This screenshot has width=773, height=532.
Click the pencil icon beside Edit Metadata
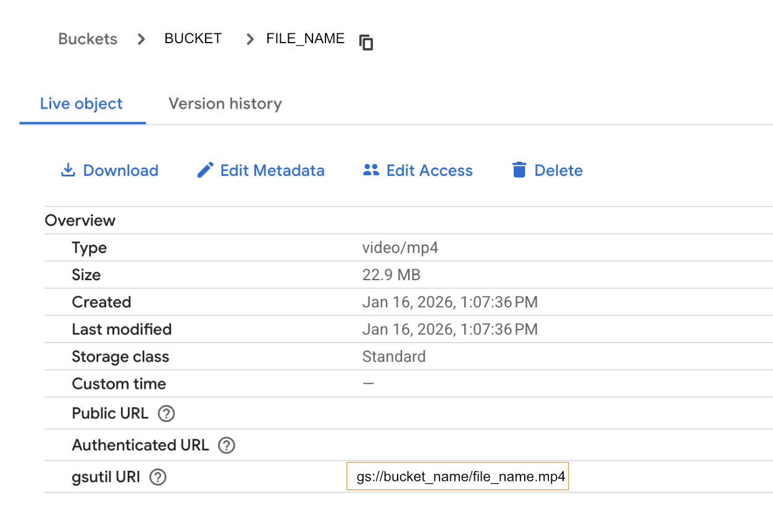tap(205, 170)
